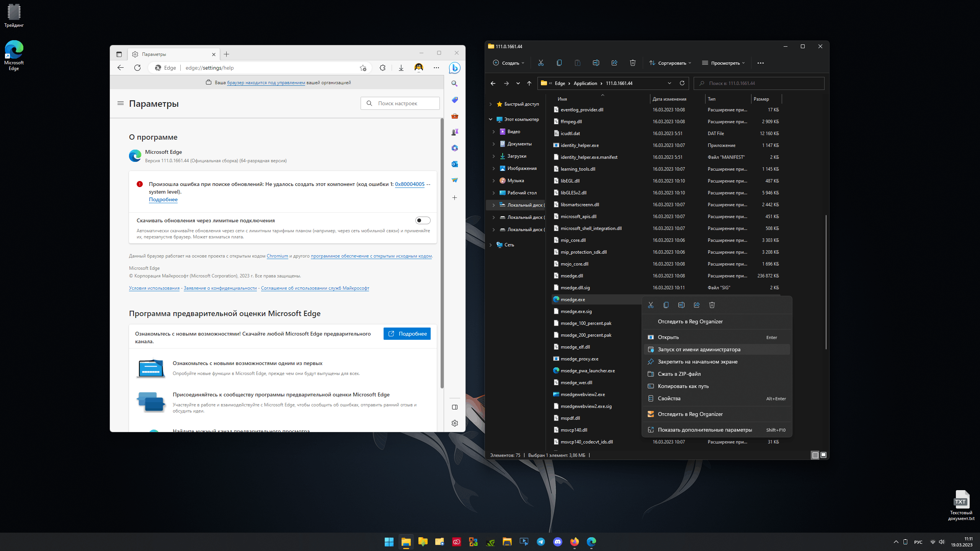Click Copy icon in context menu
980x551 pixels.
(666, 305)
